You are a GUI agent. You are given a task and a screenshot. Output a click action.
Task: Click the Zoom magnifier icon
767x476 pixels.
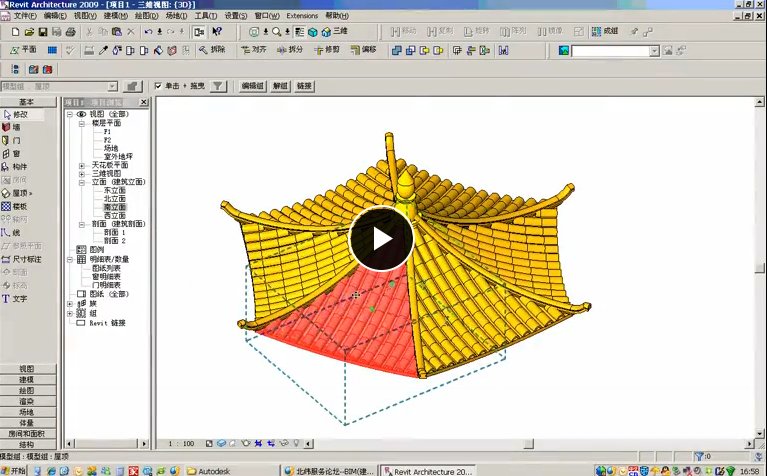[x=277, y=32]
